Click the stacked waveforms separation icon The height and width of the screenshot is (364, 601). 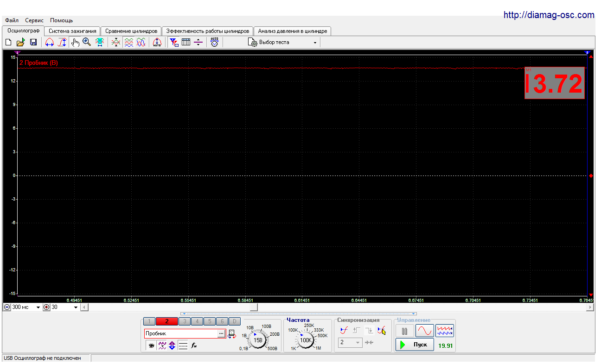click(129, 42)
